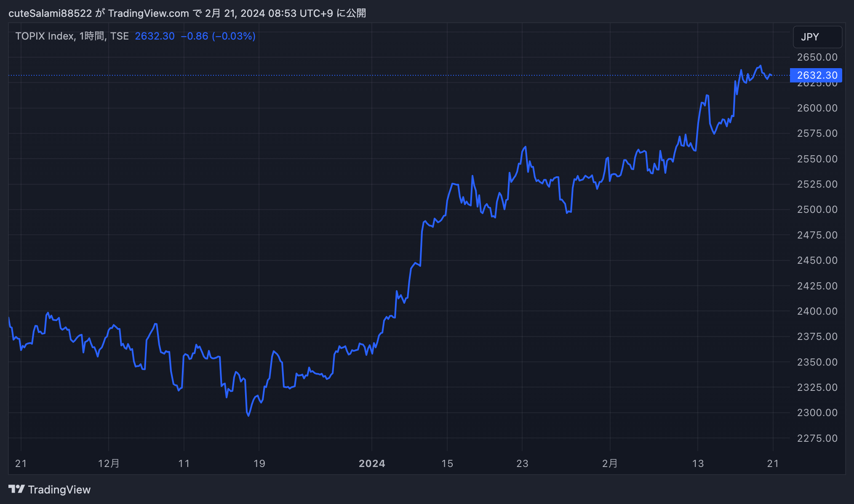Click the blue 2632.30 price in the legend

(x=155, y=36)
